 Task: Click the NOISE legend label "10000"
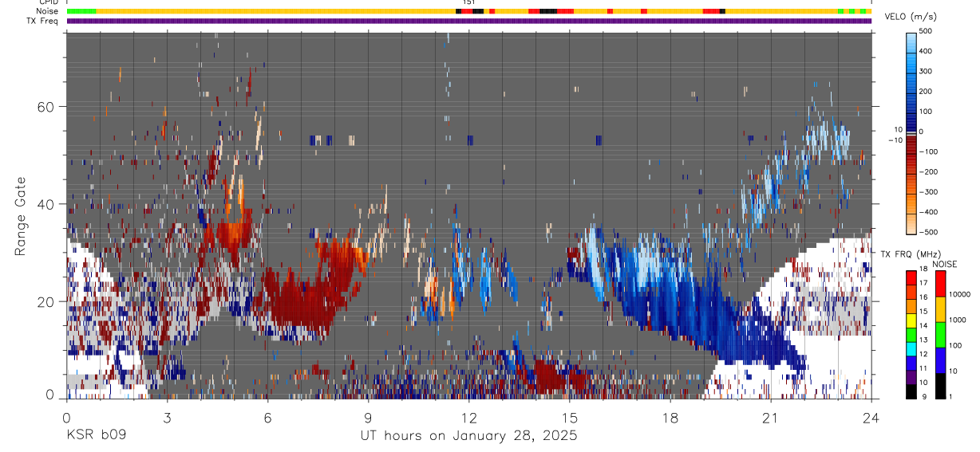point(959,295)
